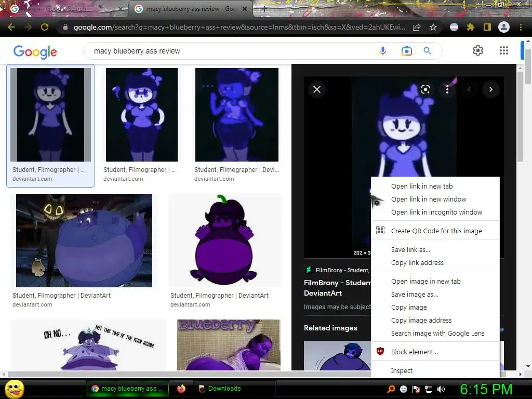Open the cartoon cat blueberry image result
This screenshot has height=399, width=532.
pos(84,240)
